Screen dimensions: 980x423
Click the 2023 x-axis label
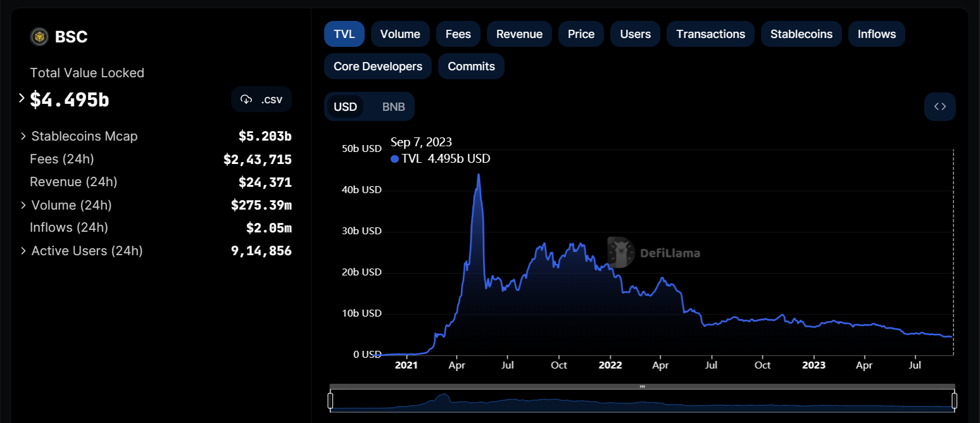click(814, 365)
